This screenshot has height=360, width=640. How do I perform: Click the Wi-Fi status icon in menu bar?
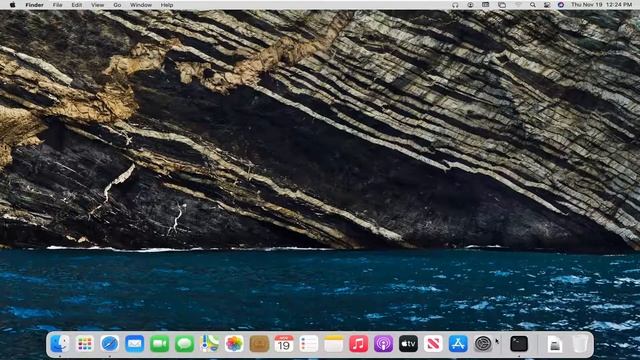pyautogui.click(x=518, y=5)
